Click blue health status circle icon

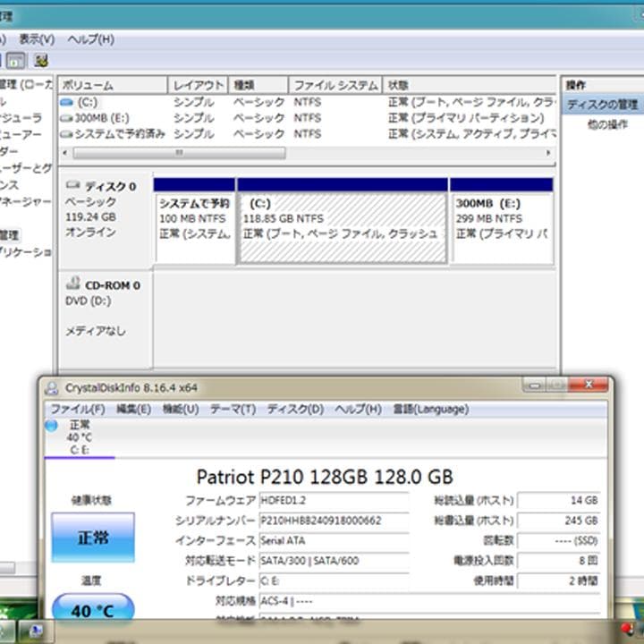[52, 426]
